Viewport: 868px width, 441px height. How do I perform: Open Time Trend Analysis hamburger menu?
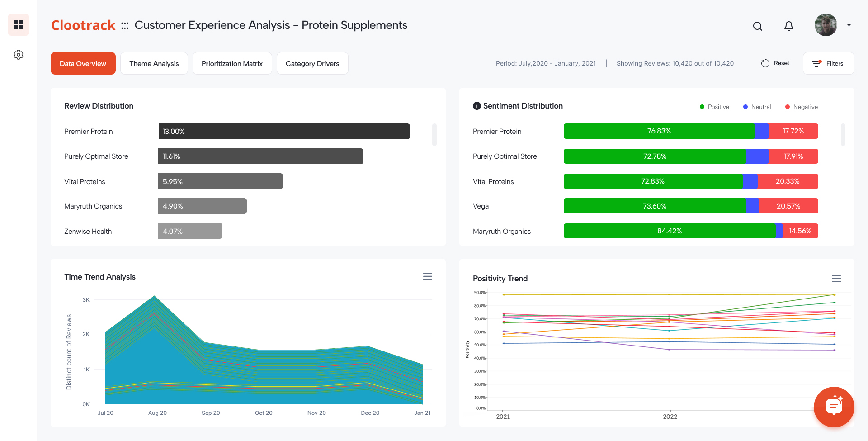(x=427, y=276)
